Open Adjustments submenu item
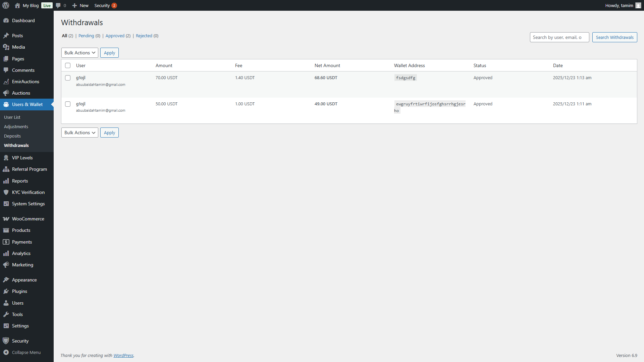Image resolution: width=644 pixels, height=362 pixels. 16,126
